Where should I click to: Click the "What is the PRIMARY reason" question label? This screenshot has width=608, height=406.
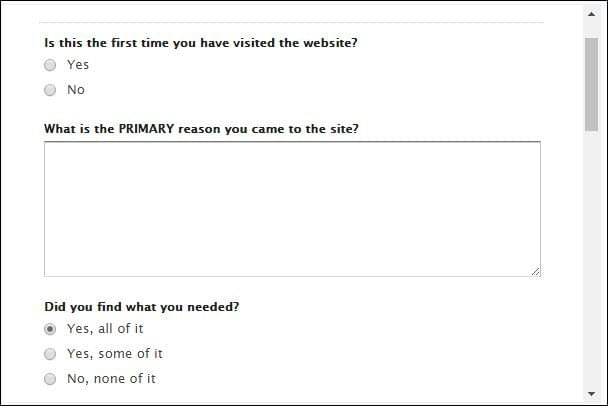pos(201,129)
